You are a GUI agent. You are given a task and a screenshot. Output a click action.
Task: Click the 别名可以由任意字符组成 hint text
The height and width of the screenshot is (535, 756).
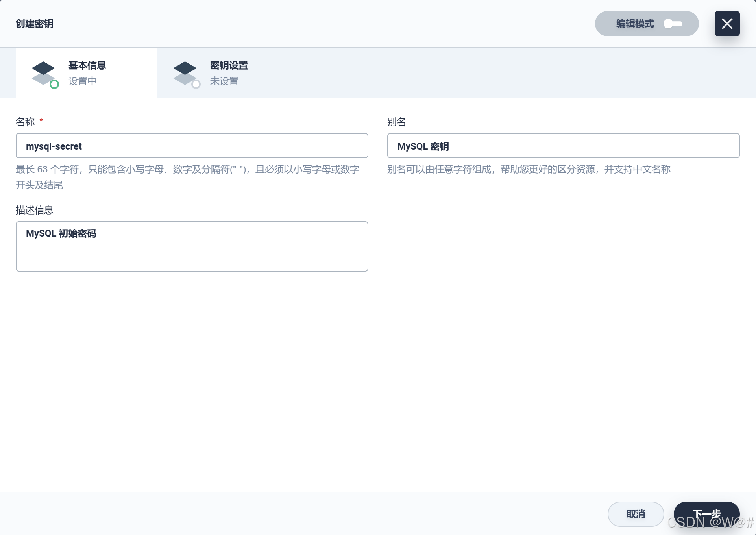point(529,169)
